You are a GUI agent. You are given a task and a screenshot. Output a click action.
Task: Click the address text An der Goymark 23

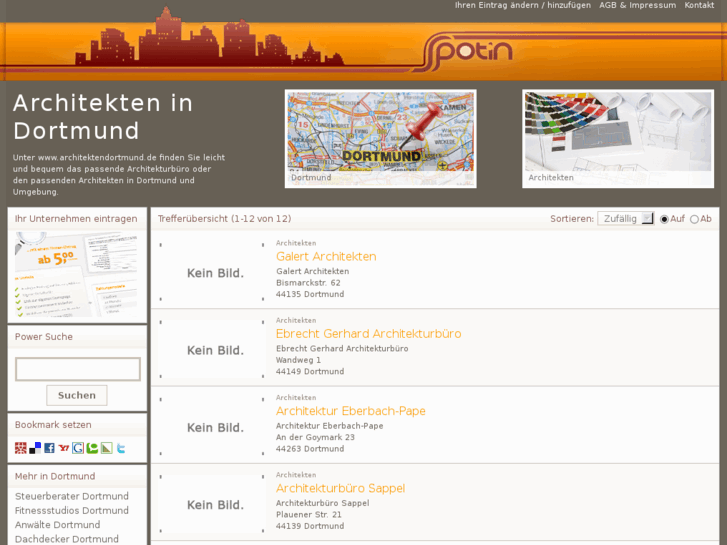click(x=315, y=437)
